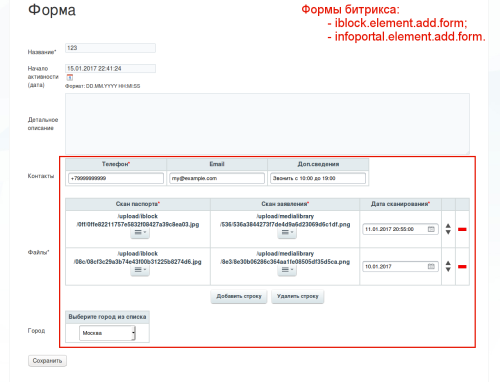The width and height of the screenshot is (500, 382).
Task: Focus the Email field with my@example.com
Action: click(x=217, y=178)
